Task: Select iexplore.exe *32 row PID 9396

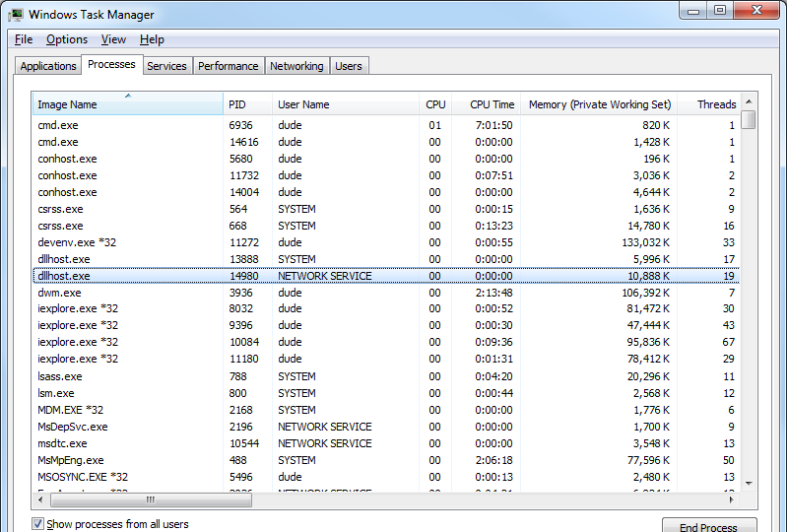Action: [386, 325]
